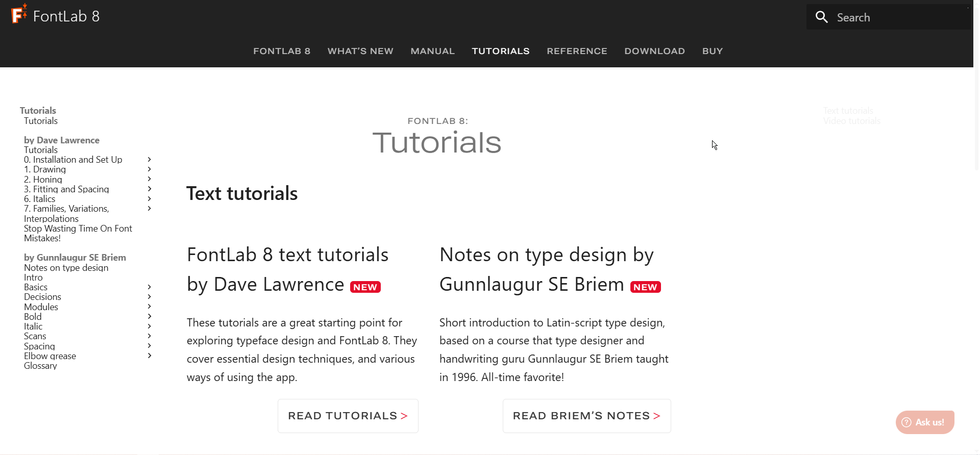Open the FONTLAB 8 nav menu item
980x455 pixels.
(x=282, y=51)
